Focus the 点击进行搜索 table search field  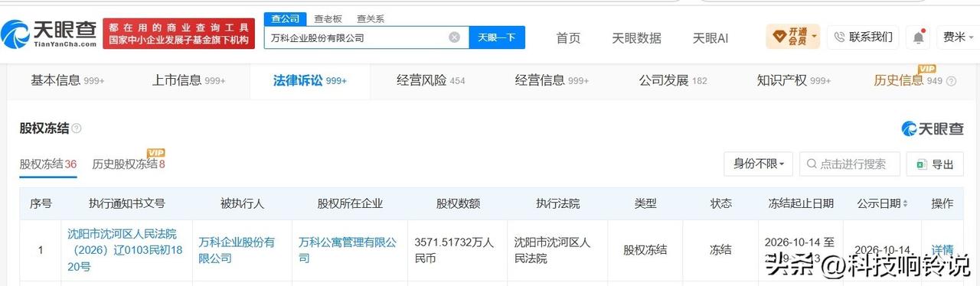coord(850,164)
